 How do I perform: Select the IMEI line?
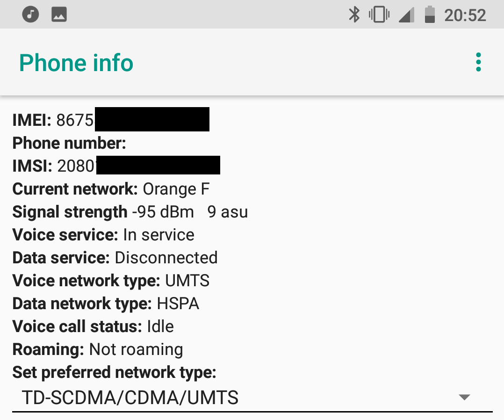coord(111,120)
